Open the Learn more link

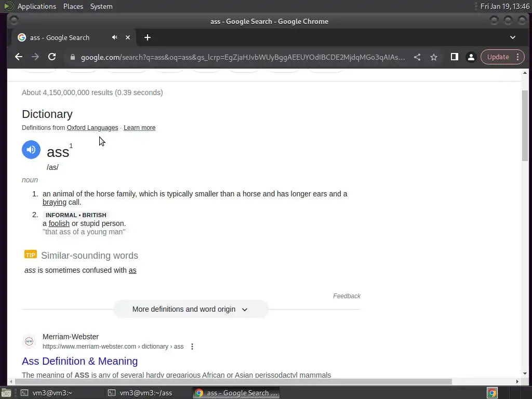point(139,128)
